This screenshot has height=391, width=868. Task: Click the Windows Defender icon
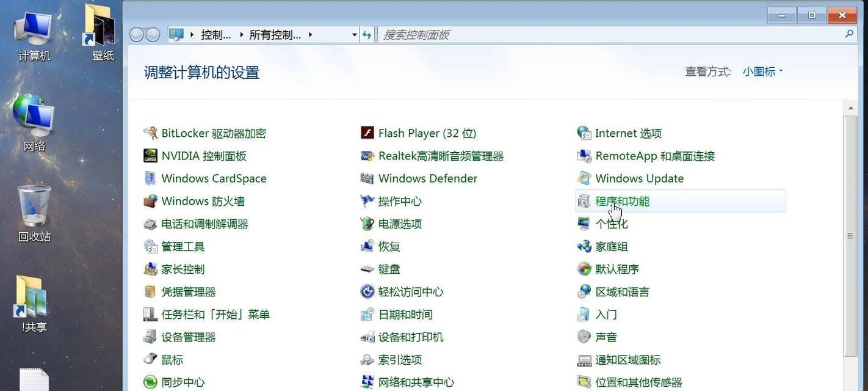pyautogui.click(x=367, y=178)
